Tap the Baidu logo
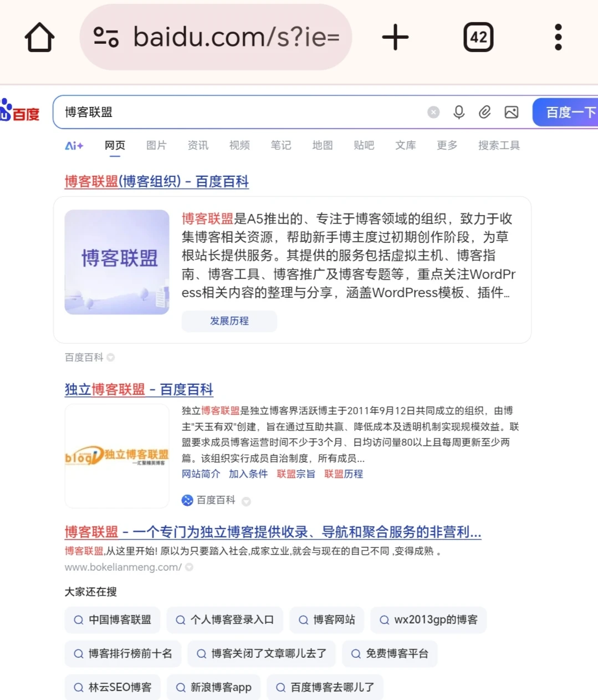 pos(20,110)
